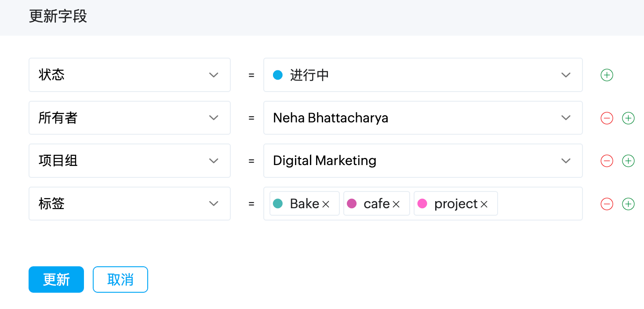
Task: Remove the 所有者 row with red minus
Action: [607, 118]
